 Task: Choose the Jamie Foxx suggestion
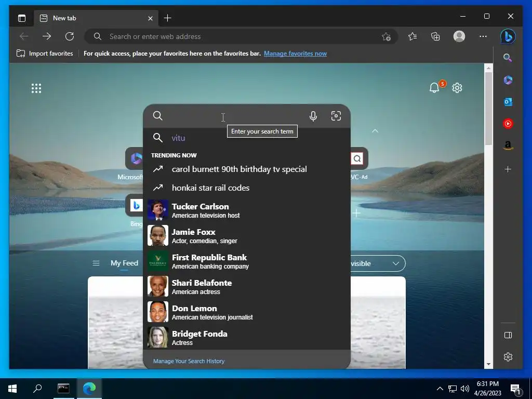click(x=247, y=235)
